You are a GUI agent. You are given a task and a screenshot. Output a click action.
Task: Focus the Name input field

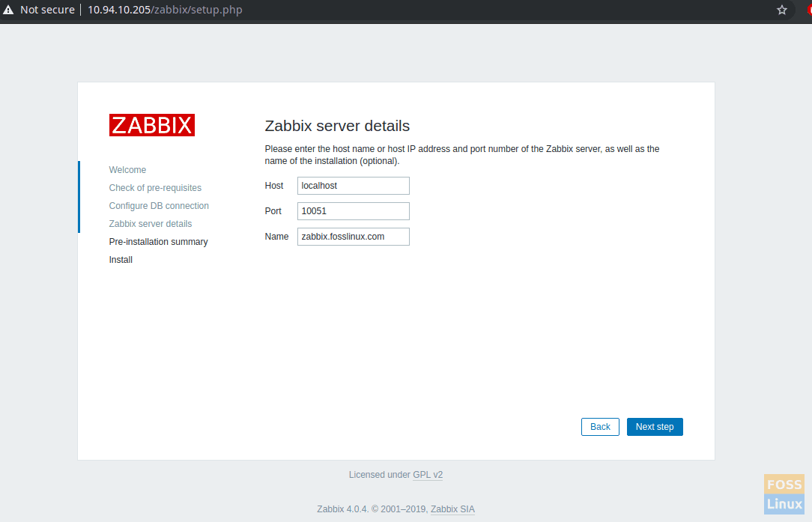[353, 237]
